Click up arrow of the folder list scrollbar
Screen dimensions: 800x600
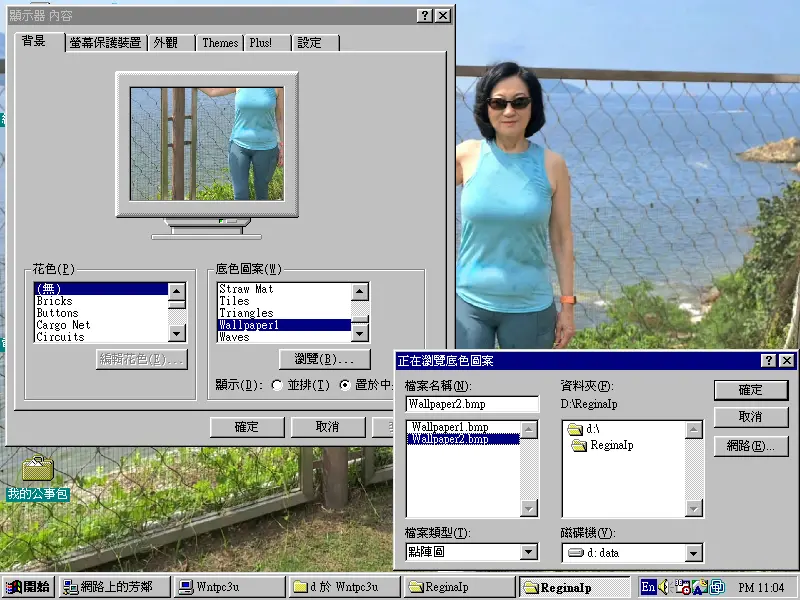pyautogui.click(x=694, y=430)
